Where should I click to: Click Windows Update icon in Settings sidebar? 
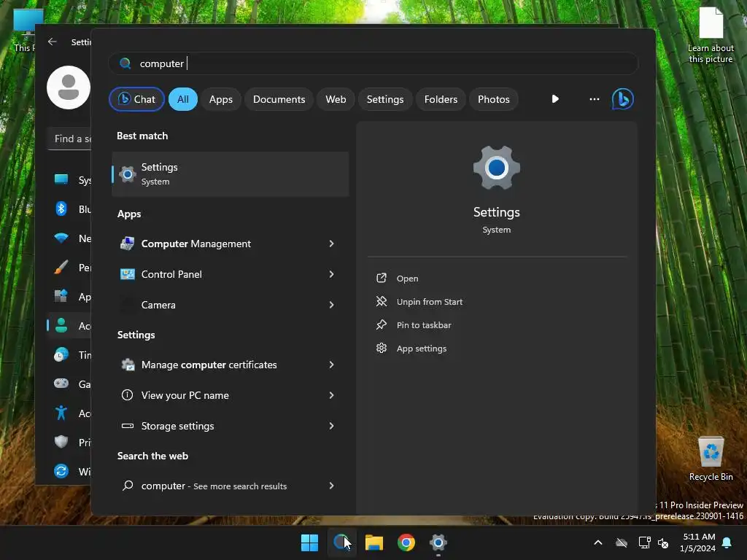(x=61, y=471)
